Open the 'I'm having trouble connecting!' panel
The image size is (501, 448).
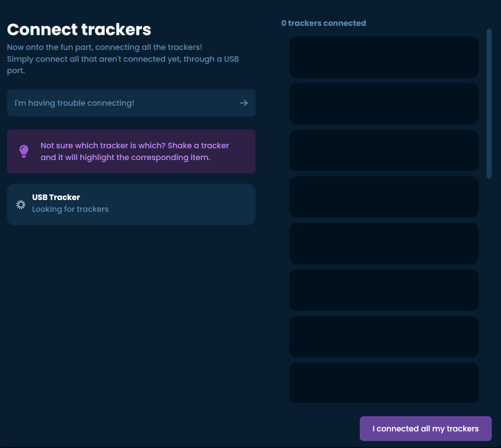(x=131, y=103)
